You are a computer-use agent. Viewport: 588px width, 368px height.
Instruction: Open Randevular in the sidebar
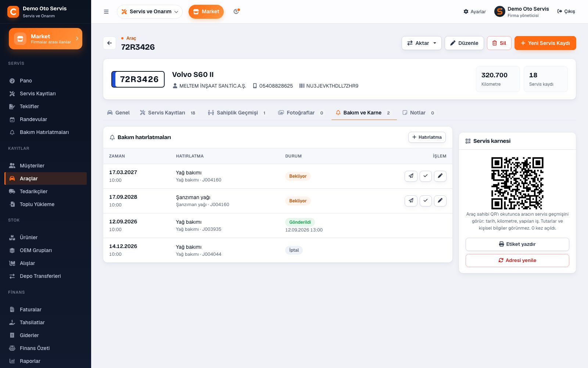(x=46, y=119)
